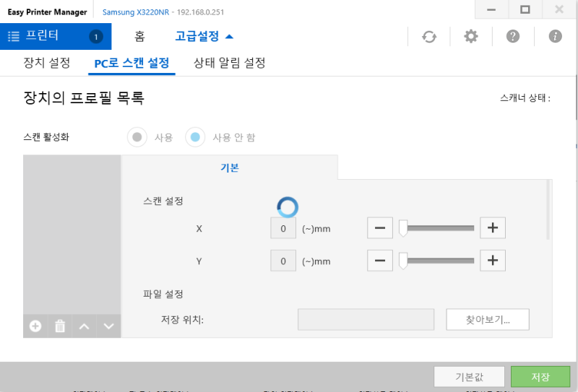Click the X value input field
Viewport: 578px width, 392px height.
pyautogui.click(x=283, y=228)
